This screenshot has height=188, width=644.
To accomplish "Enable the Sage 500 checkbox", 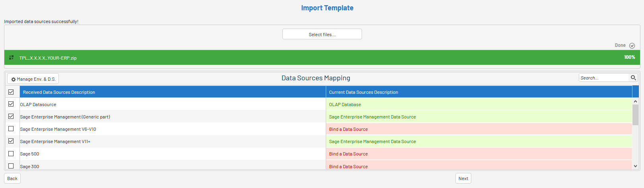I will click(11, 153).
